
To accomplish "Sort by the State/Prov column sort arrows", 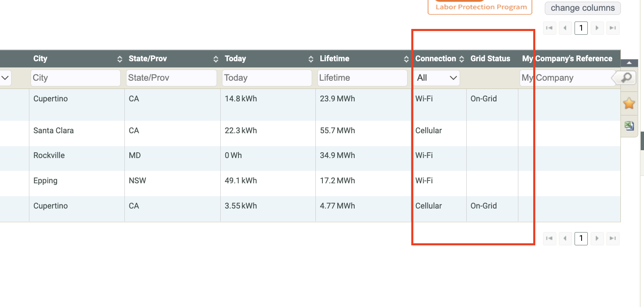I will [x=216, y=59].
